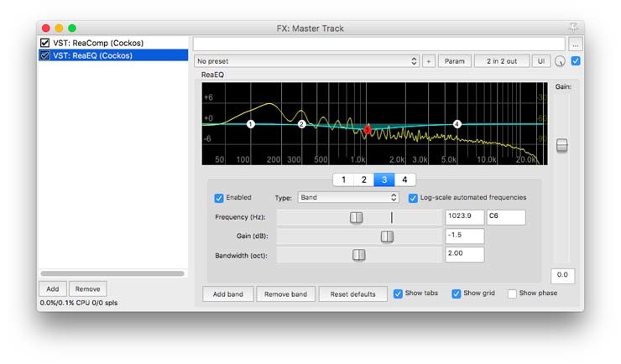This screenshot has height=364, width=621.
Task: Select red band point 3 on EQ graph
Action: point(367,129)
